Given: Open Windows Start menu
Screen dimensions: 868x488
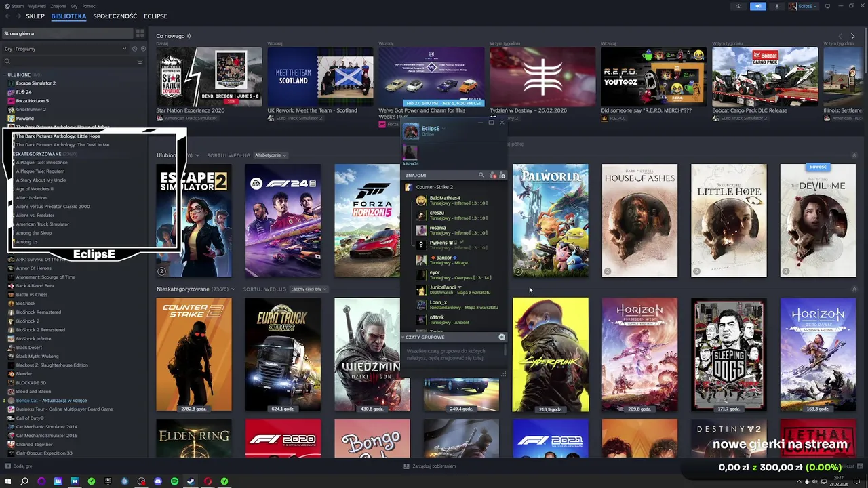Looking at the screenshot, I should (7, 481).
